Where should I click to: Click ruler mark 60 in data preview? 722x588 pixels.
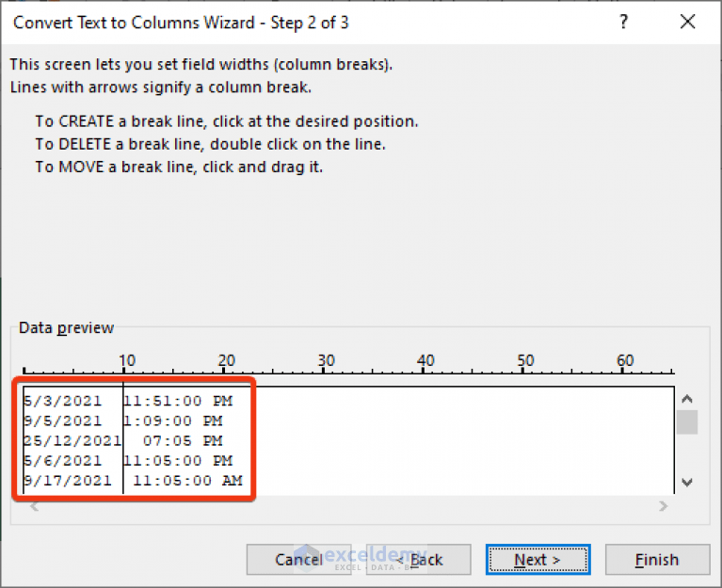(x=625, y=360)
